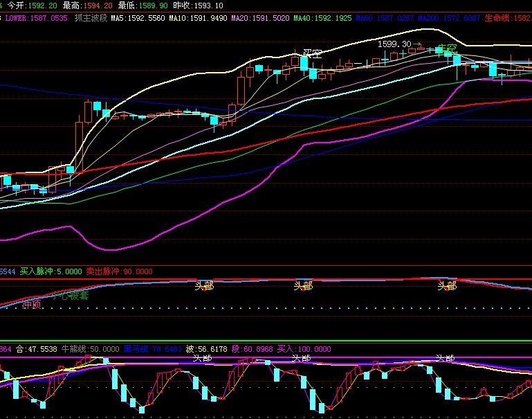Select the 买入:100.0000 indicator value
The height and width of the screenshot is (419, 532).
[x=304, y=349]
